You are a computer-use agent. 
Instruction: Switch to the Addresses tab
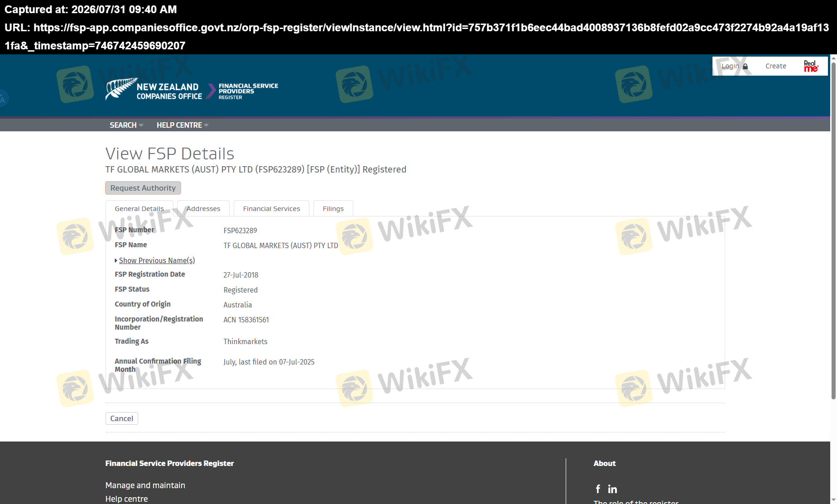pos(203,208)
